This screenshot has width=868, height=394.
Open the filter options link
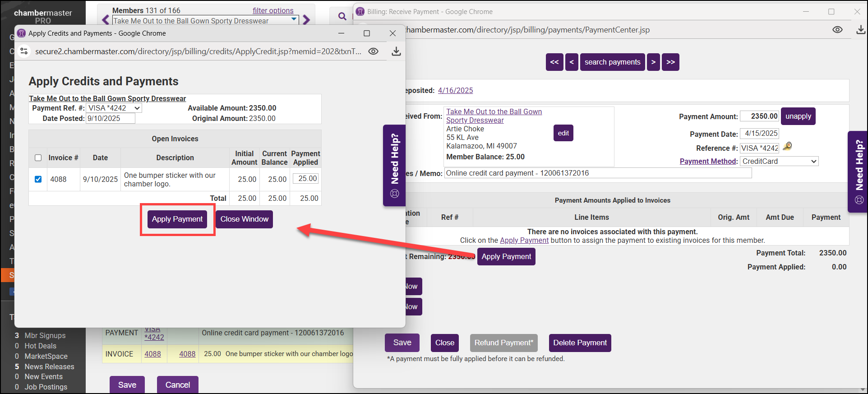(x=272, y=10)
